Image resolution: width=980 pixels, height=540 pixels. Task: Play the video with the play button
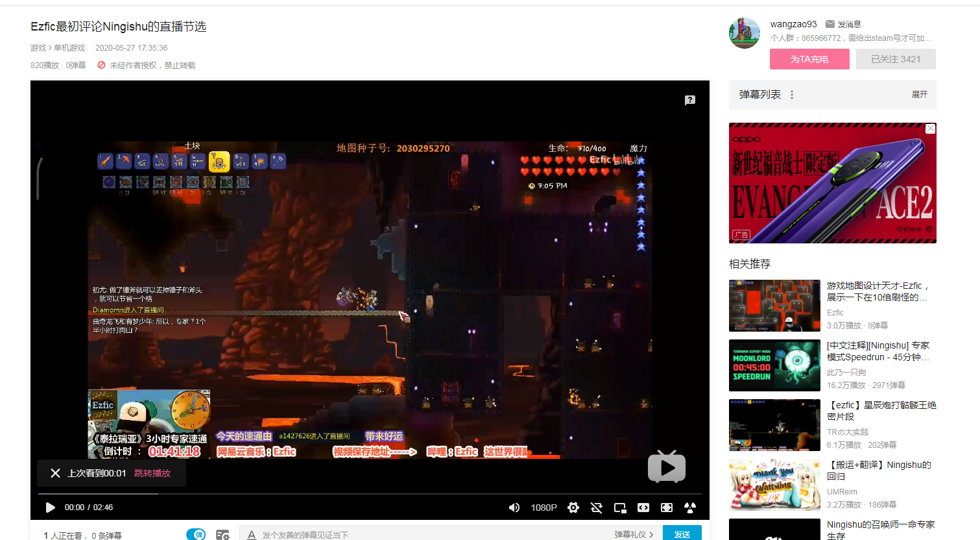tap(50, 508)
